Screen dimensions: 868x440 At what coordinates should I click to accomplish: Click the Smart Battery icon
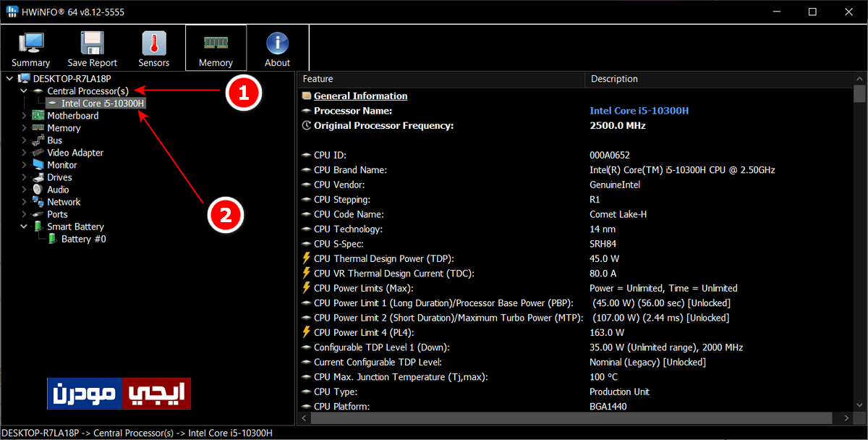(38, 227)
